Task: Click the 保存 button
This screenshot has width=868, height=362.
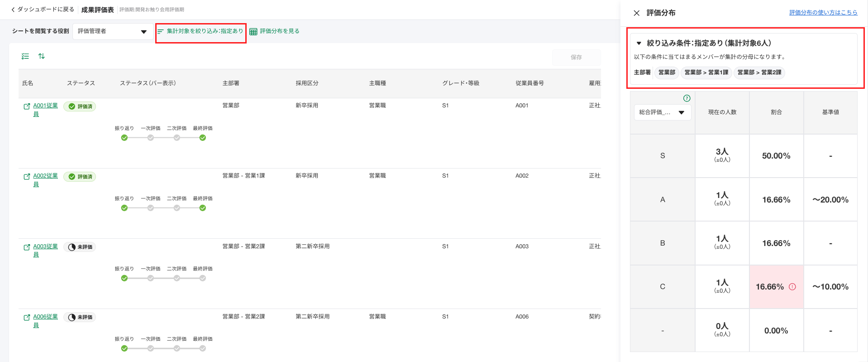Action: 576,58
